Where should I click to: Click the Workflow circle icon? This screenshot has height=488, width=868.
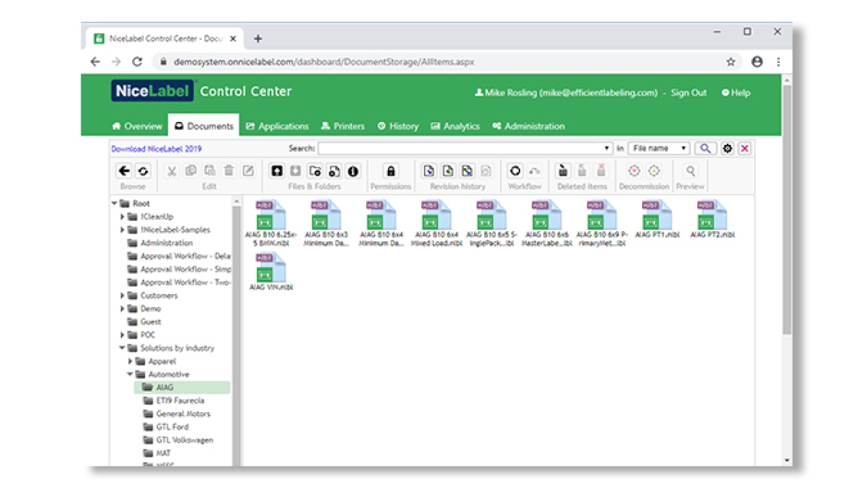515,171
